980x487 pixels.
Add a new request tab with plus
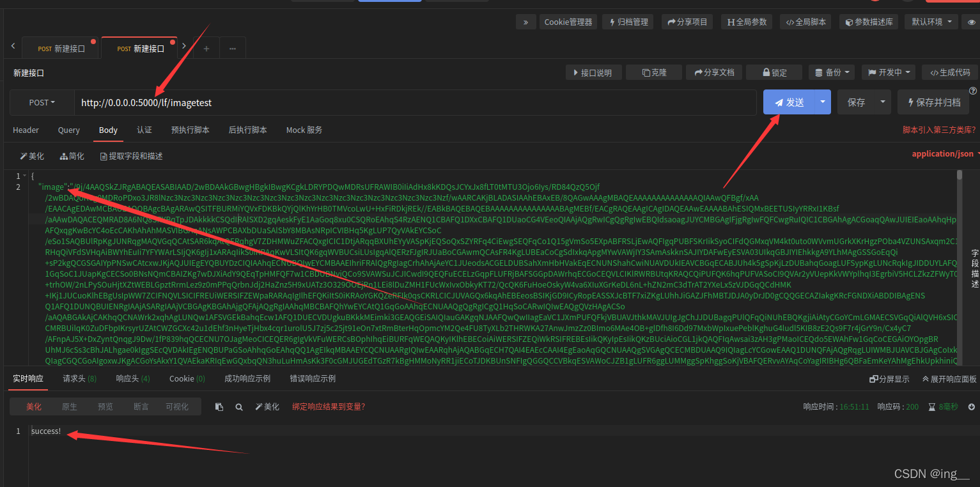(206, 49)
